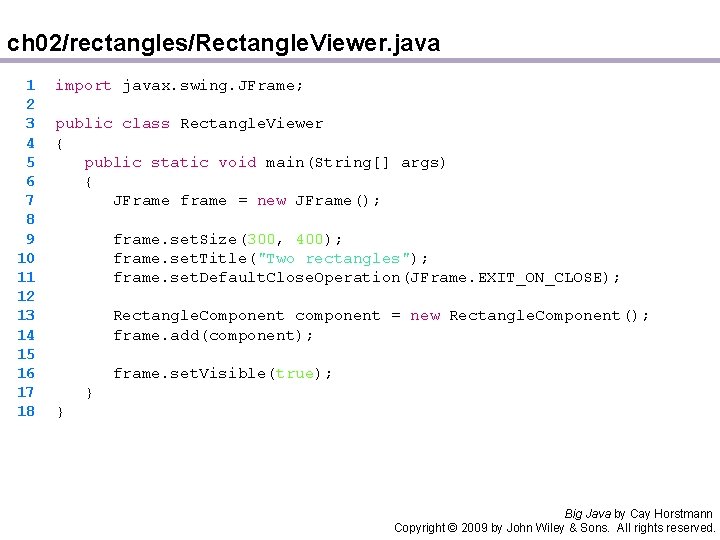Screen dimensions: 720x540
Task: Click the "public class RectangleViewer" line
Action: pos(189,124)
